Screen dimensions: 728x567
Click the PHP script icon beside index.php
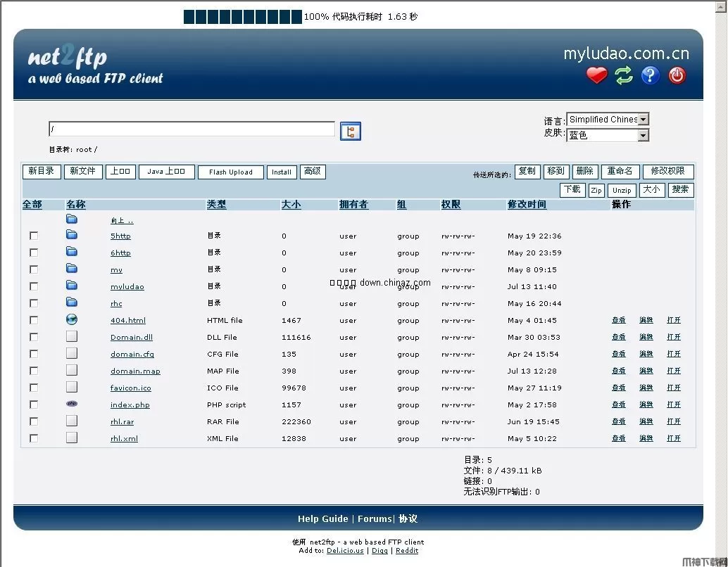[x=71, y=403]
